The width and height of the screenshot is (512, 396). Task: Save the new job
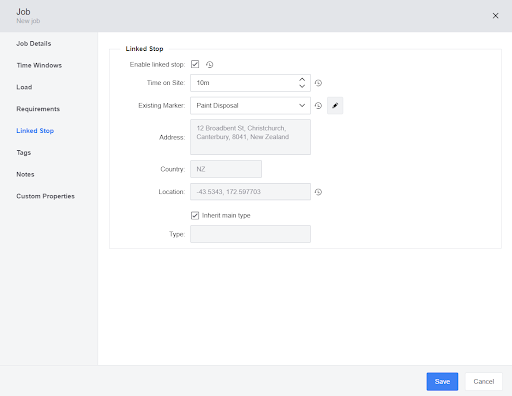442,382
